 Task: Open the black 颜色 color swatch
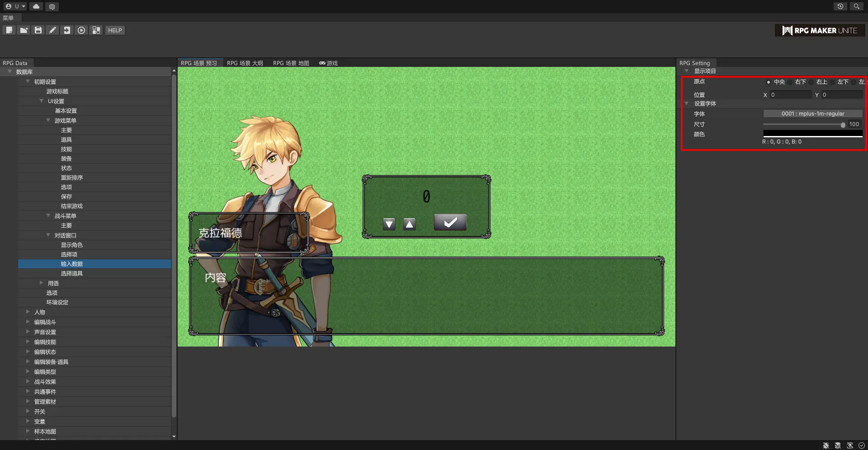(x=812, y=133)
